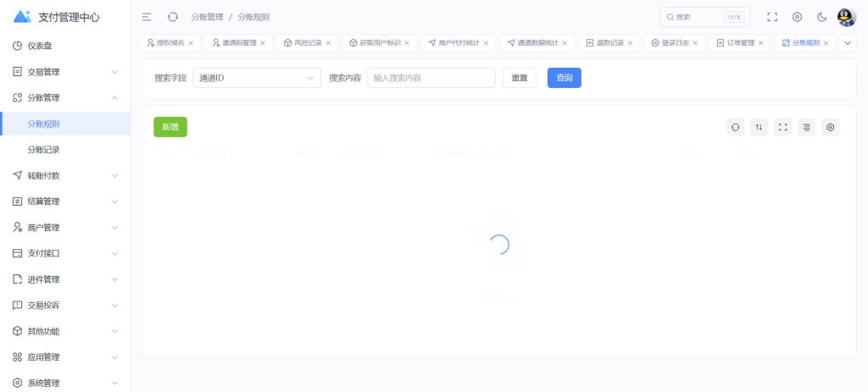Viewport: 868px width, 392px height.
Task: Collapse the 分账管理 sidebar menu
Action: [65, 98]
